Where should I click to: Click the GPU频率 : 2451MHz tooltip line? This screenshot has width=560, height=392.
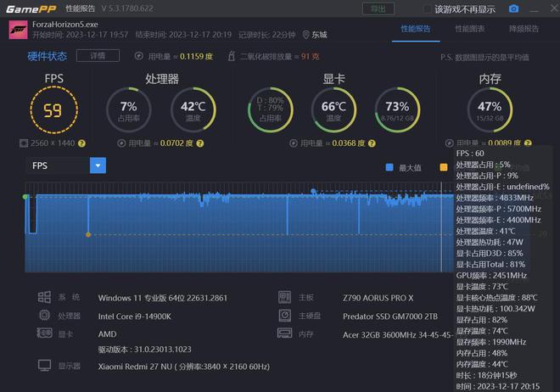(491, 276)
